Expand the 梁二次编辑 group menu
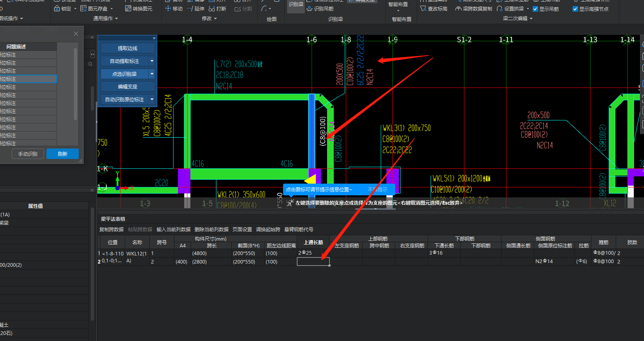 [531, 19]
